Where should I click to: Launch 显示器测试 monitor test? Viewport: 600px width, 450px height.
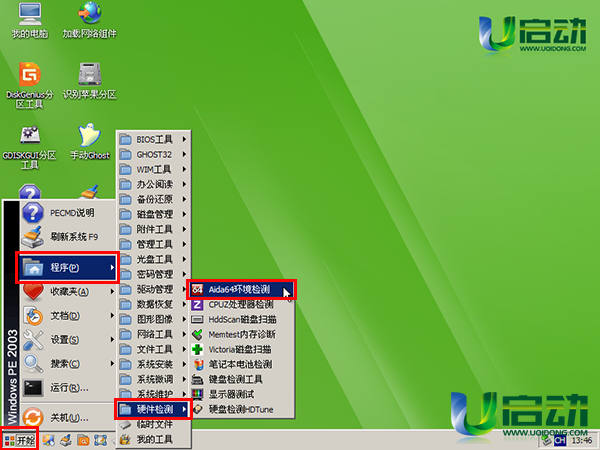(x=242, y=394)
